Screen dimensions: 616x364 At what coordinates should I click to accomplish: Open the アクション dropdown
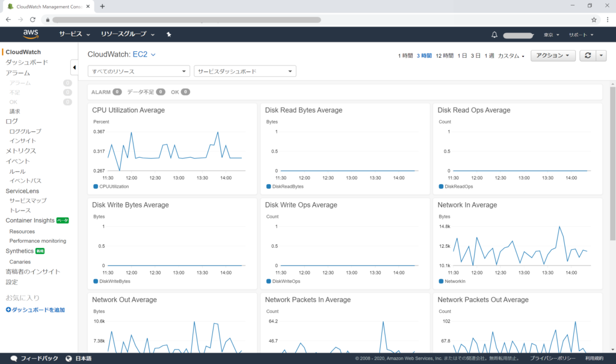point(552,55)
